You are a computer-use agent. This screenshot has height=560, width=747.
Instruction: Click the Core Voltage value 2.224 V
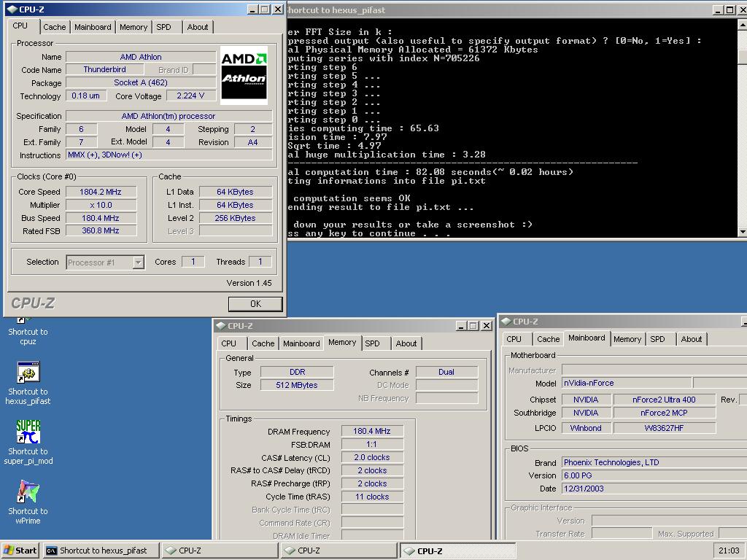pos(190,96)
